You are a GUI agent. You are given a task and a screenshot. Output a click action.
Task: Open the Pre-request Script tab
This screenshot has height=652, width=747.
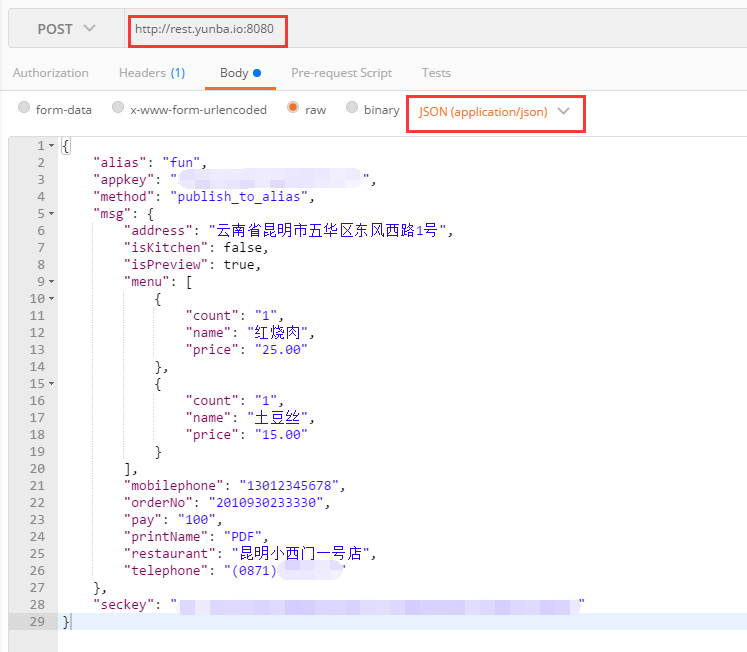(342, 73)
